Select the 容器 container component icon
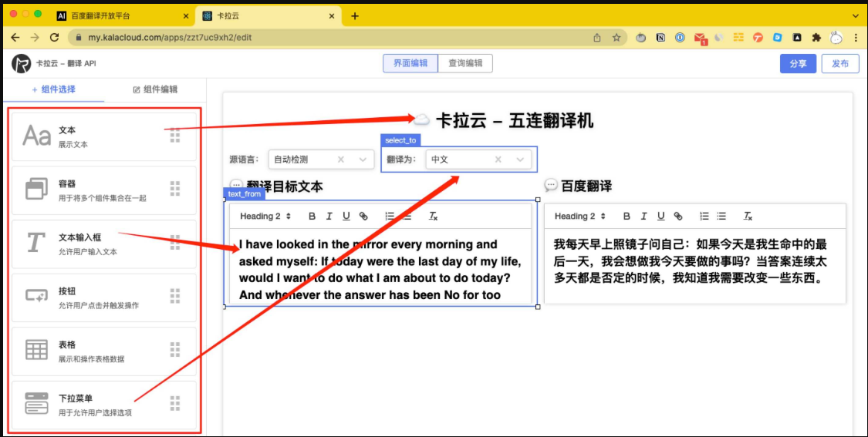The height and width of the screenshot is (437, 868). coord(36,189)
